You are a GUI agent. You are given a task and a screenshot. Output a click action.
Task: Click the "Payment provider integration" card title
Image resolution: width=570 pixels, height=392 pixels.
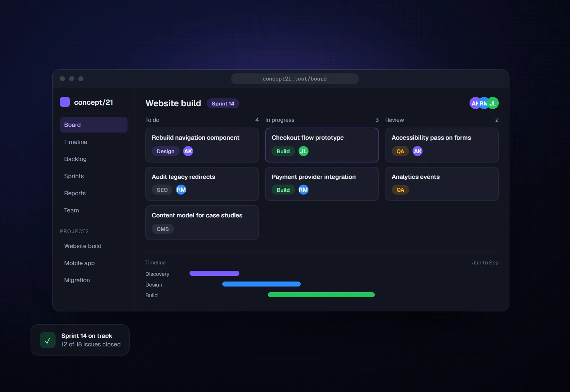click(x=314, y=177)
